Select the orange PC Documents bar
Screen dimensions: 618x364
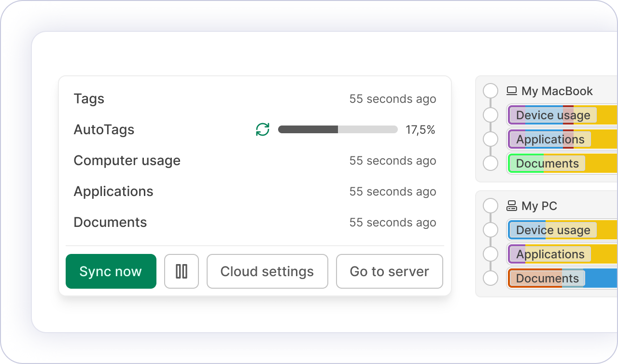click(562, 278)
